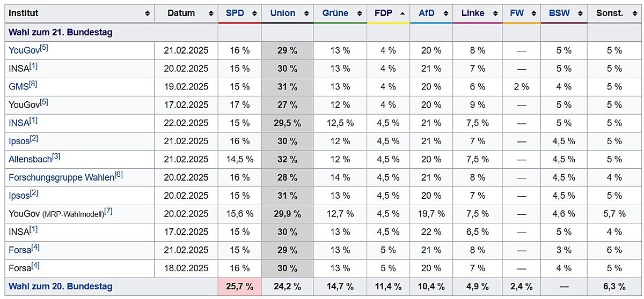This screenshot has width=644, height=299.
Task: Sort the table by Institut column arrows
Action: coord(148,13)
